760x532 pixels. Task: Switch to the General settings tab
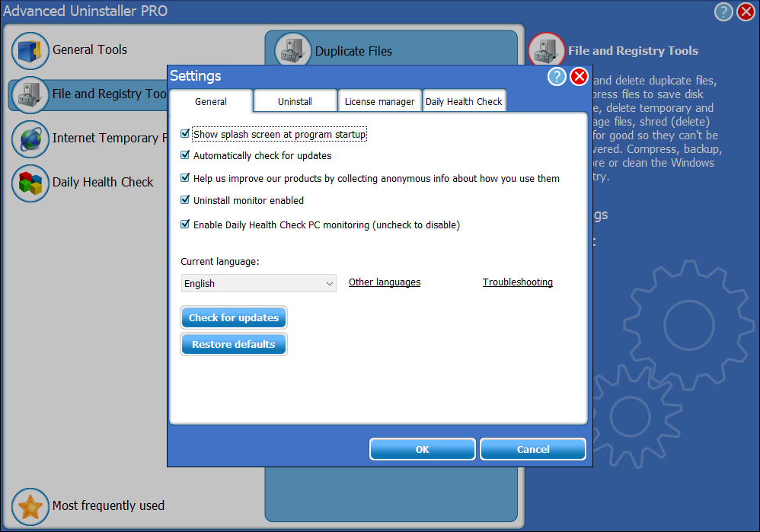211,101
